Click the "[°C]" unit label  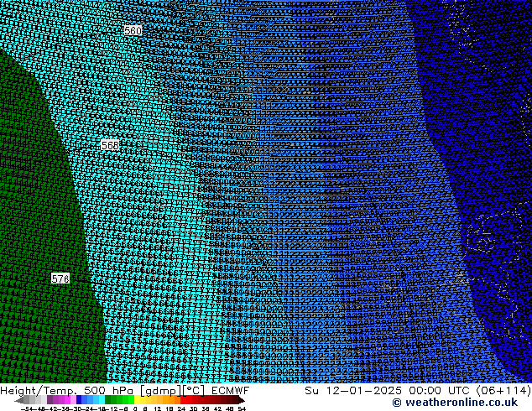194,390
